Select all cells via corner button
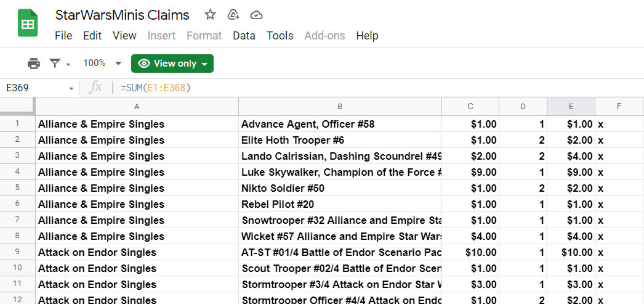The height and width of the screenshot is (304, 644). [x=17, y=106]
